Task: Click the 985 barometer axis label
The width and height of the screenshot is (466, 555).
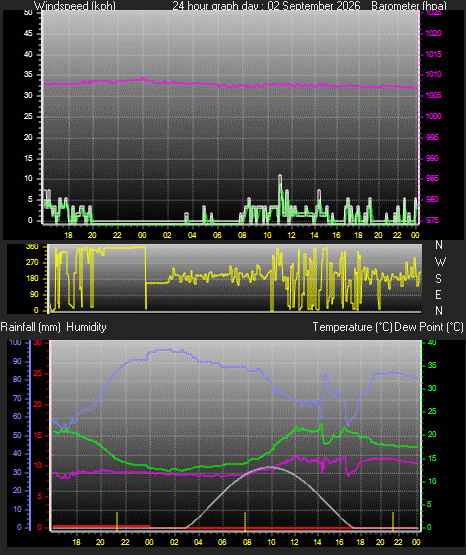Action: click(432, 178)
